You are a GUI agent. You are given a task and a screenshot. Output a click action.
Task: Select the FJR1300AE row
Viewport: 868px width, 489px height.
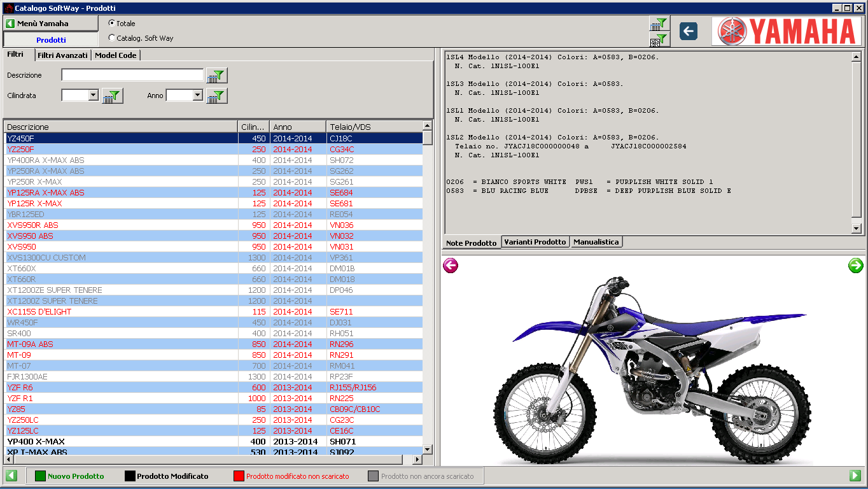(213, 376)
